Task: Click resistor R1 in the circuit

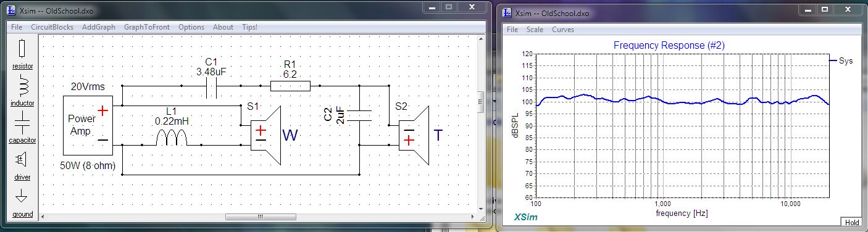Action: 290,86
